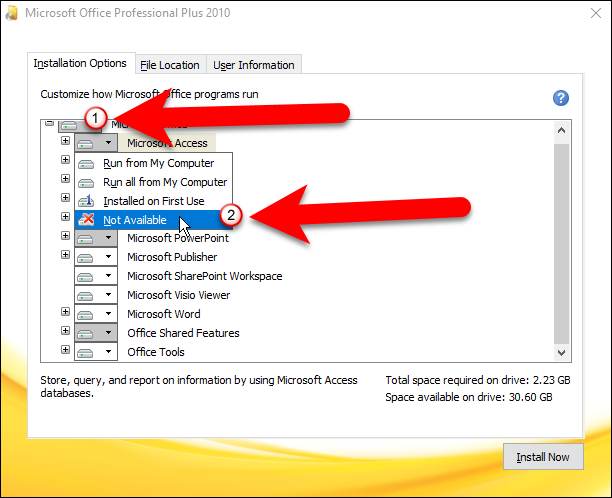Image resolution: width=612 pixels, height=498 pixels.
Task: Click the drive icon beside Microsoft Publisher
Action: click(x=85, y=258)
